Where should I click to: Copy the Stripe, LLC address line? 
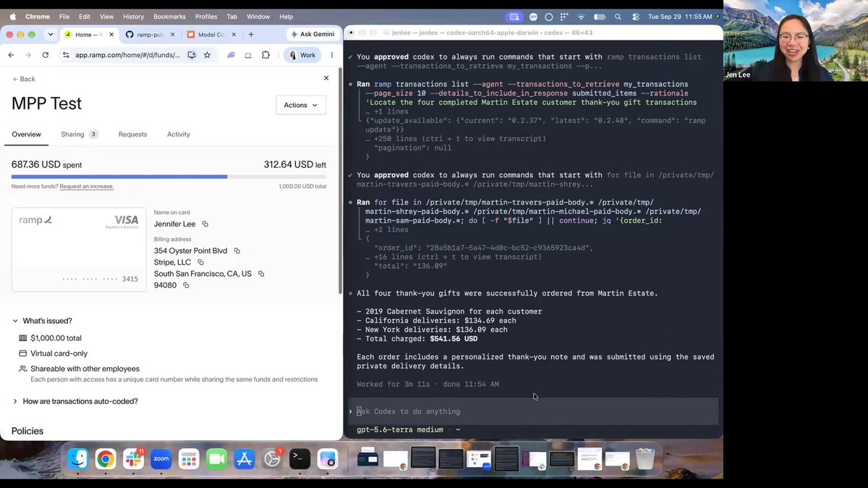point(200,262)
